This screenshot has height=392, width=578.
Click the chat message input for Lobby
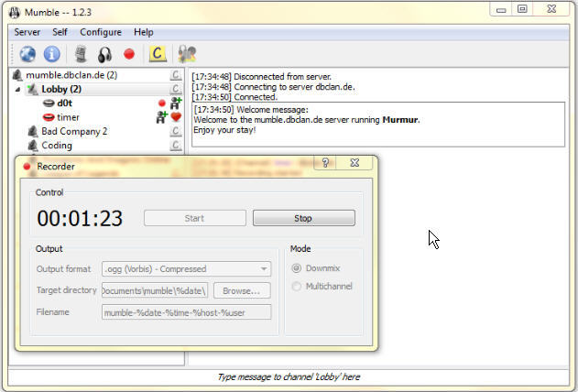289,377
